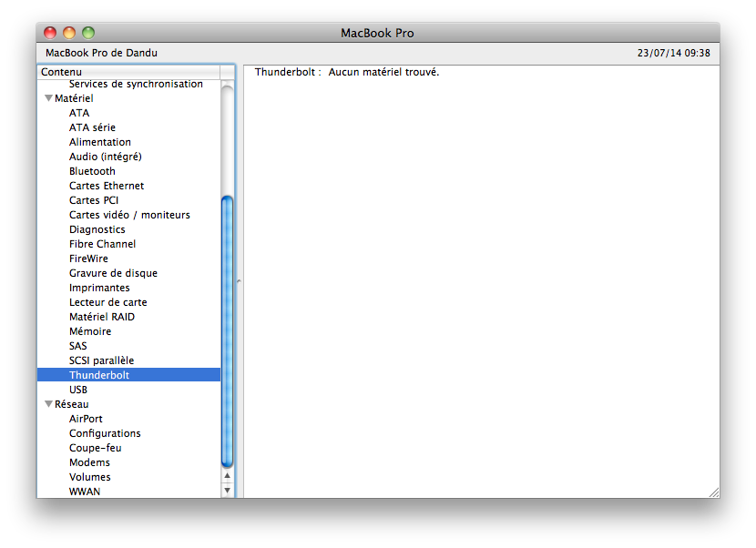The image size is (756, 548).
Task: Click the Matériel category label
Action: [74, 98]
